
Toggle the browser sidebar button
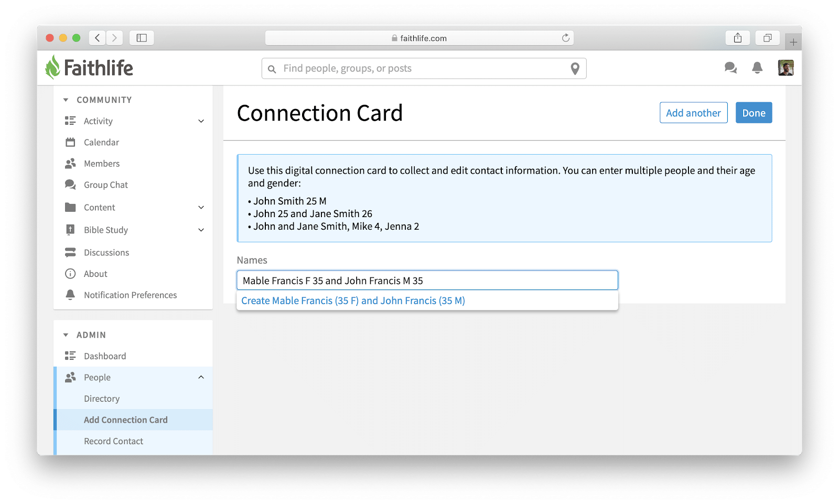142,38
